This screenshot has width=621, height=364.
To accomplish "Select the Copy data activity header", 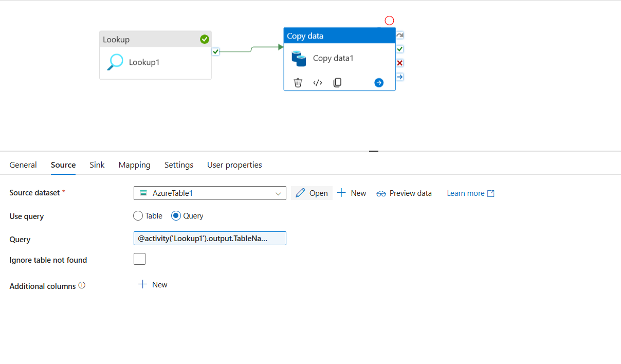I will pos(339,35).
